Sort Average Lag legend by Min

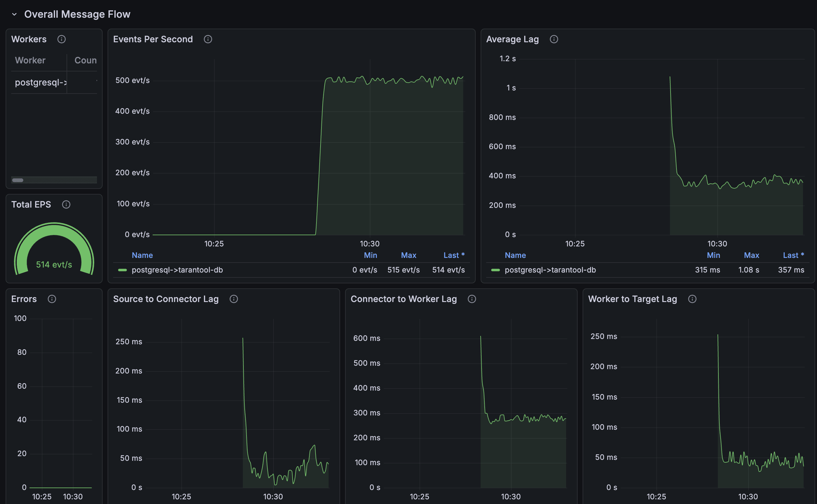point(713,255)
